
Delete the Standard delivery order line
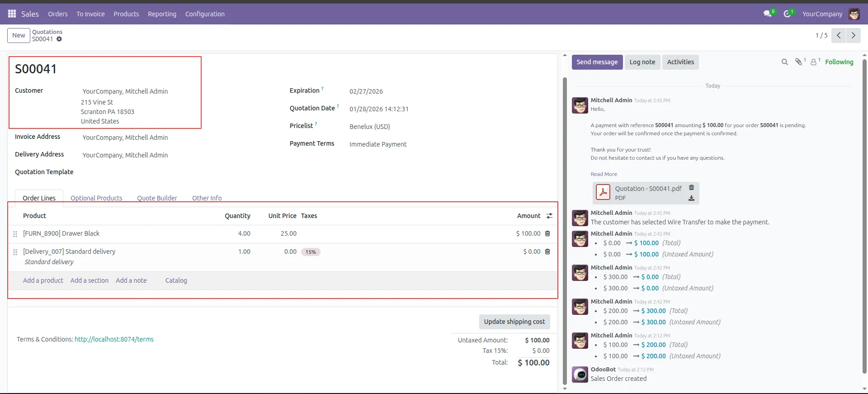click(547, 252)
